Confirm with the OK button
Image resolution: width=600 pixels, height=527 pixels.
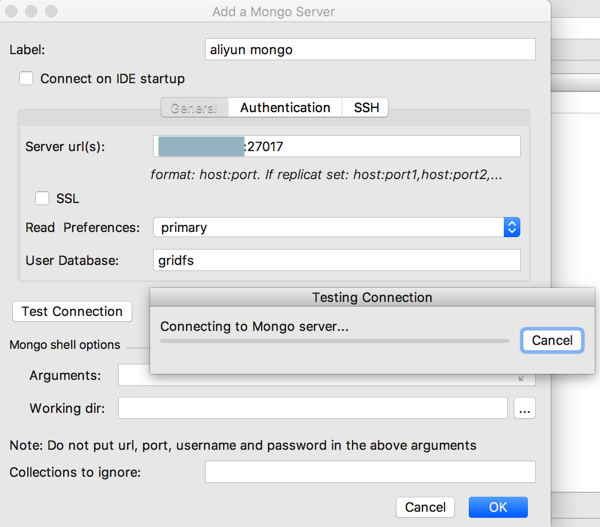[498, 507]
